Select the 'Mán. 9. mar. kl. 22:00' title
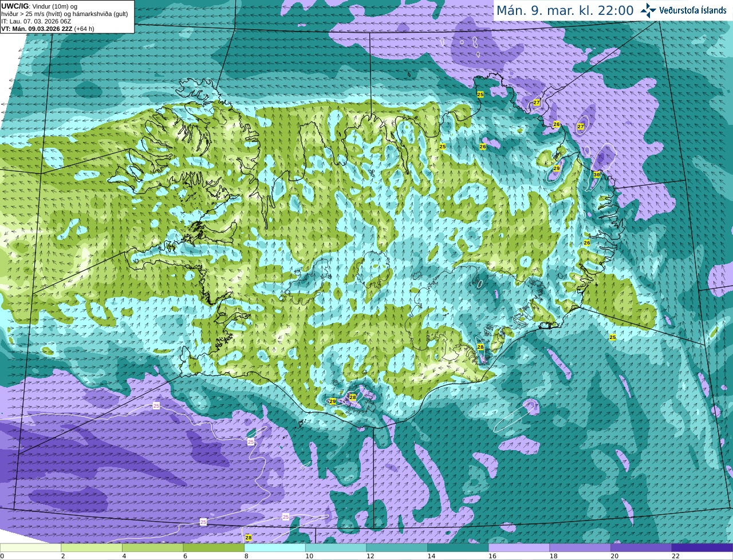 tap(565, 10)
